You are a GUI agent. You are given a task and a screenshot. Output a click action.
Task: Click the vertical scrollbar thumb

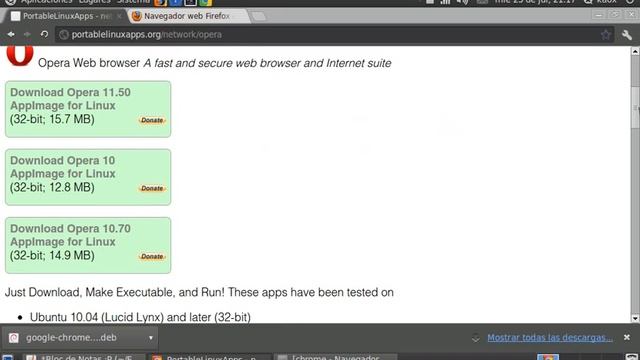coord(635,107)
